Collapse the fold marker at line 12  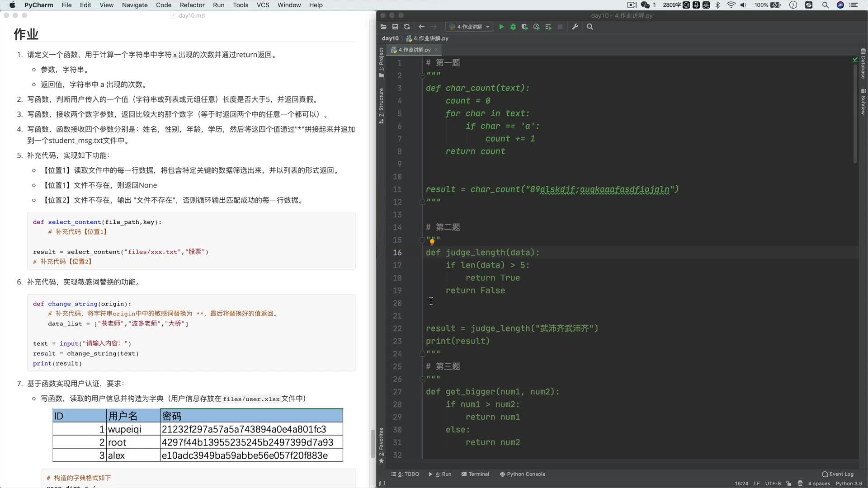pos(422,202)
